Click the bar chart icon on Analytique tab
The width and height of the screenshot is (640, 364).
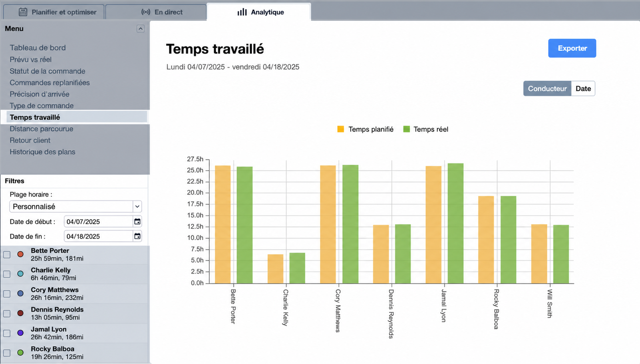tap(242, 12)
